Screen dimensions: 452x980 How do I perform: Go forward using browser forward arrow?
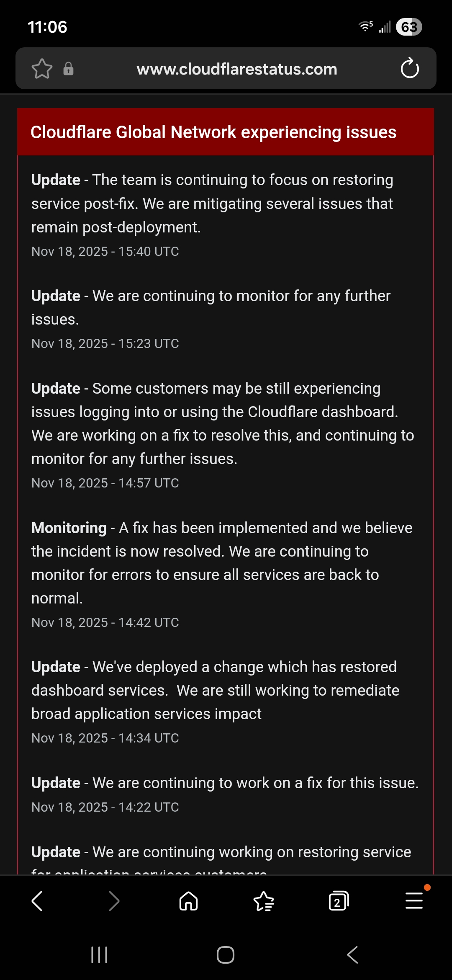point(113,901)
